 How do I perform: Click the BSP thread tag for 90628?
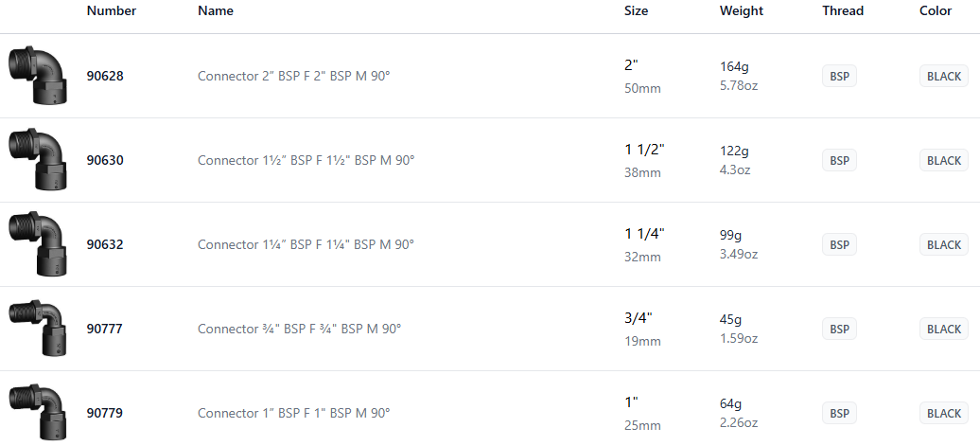pos(839,77)
